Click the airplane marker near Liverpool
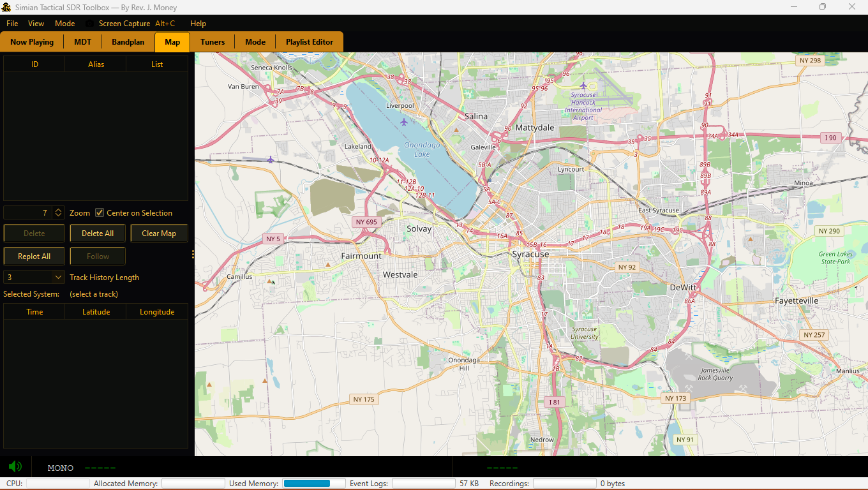This screenshot has height=490, width=868. point(403,121)
